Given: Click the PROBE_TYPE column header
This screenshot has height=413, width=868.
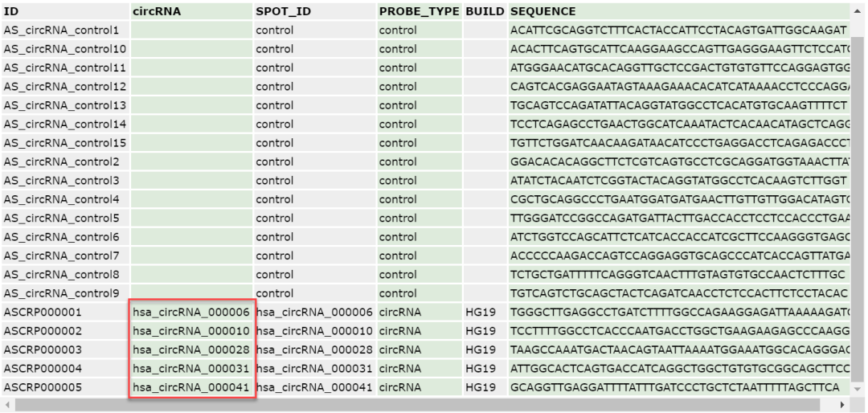Looking at the screenshot, I should [x=420, y=11].
